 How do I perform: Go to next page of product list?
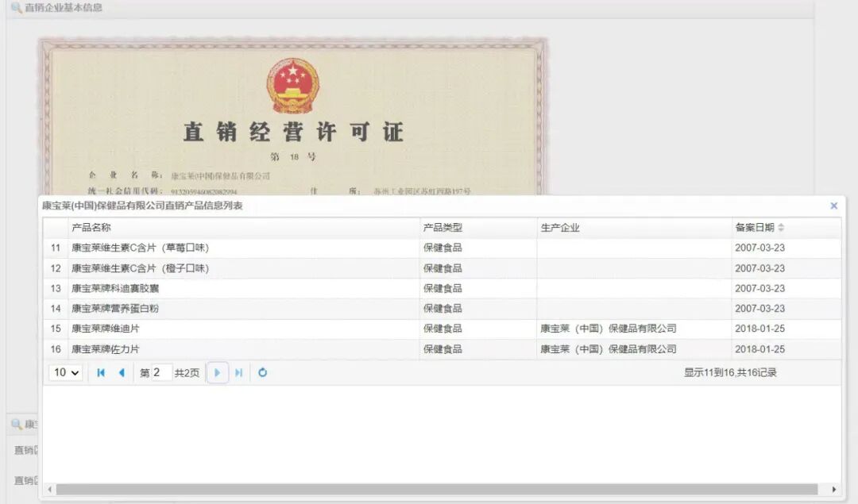click(217, 373)
